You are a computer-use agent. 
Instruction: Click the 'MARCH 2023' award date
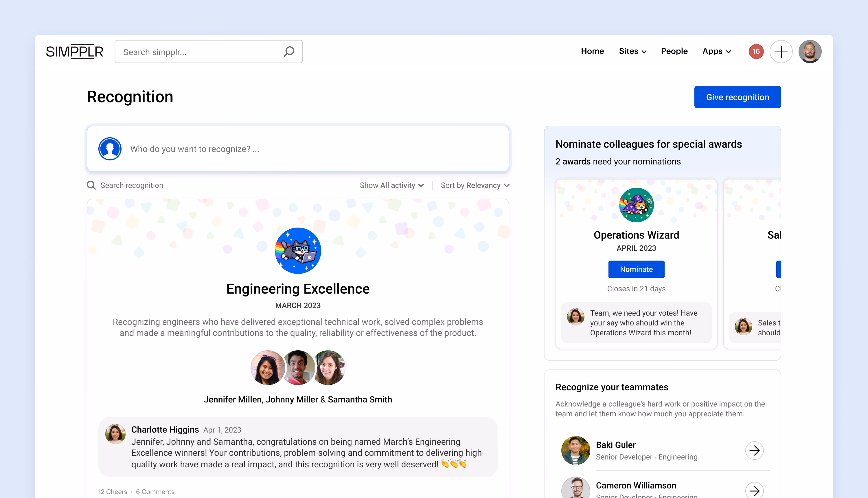click(x=298, y=305)
